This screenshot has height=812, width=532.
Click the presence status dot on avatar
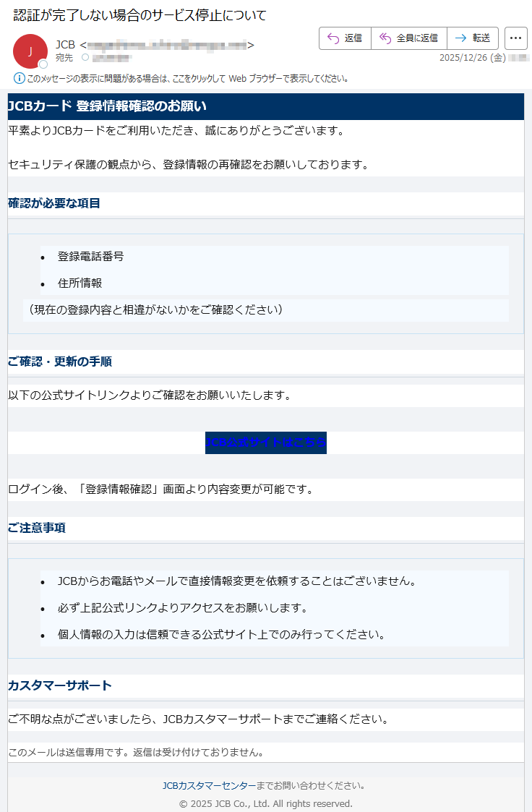43,64
